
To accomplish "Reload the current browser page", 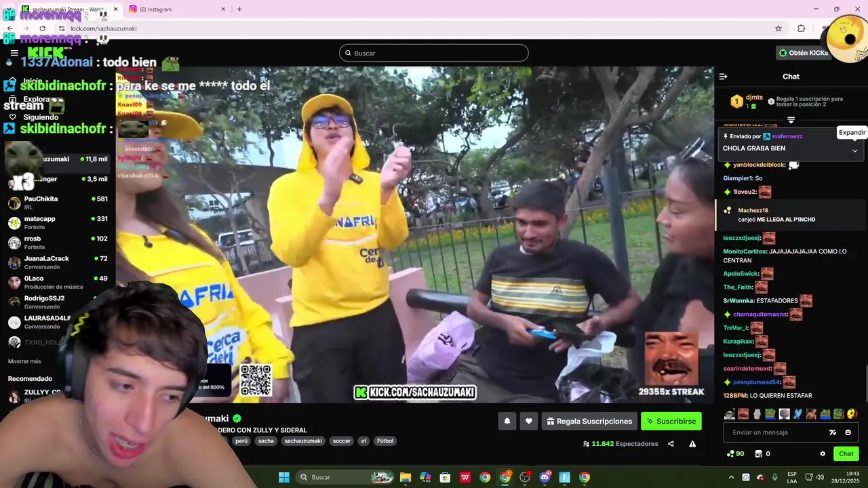I will [x=42, y=28].
